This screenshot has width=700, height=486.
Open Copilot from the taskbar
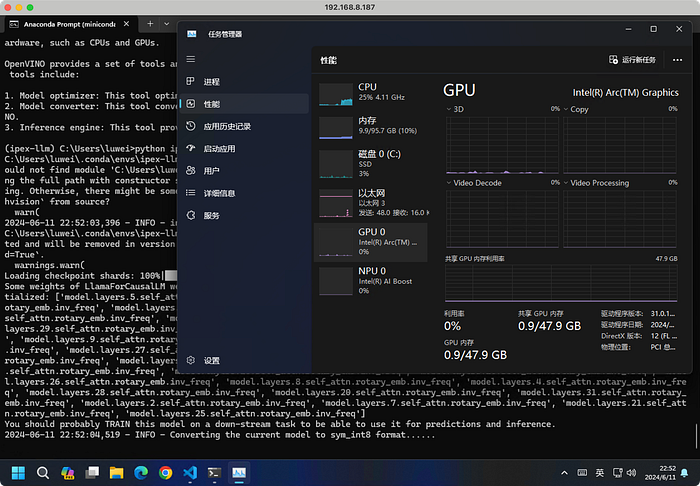[67, 473]
